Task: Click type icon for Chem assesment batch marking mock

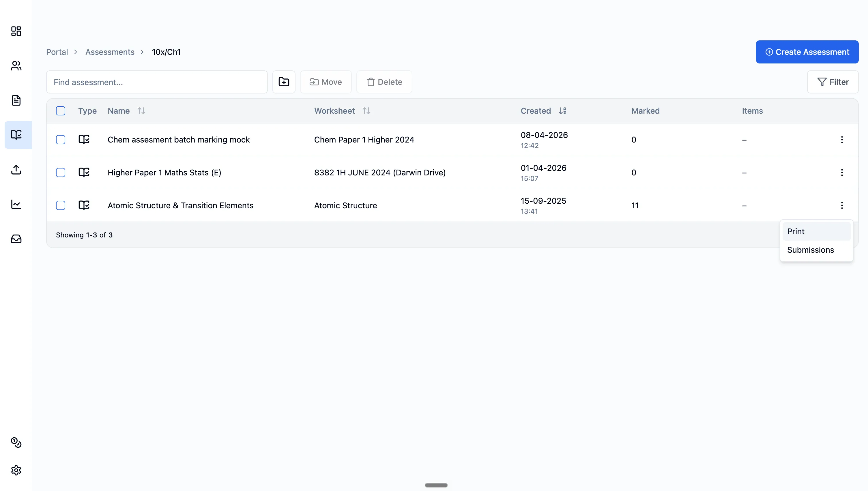Action: (84, 139)
